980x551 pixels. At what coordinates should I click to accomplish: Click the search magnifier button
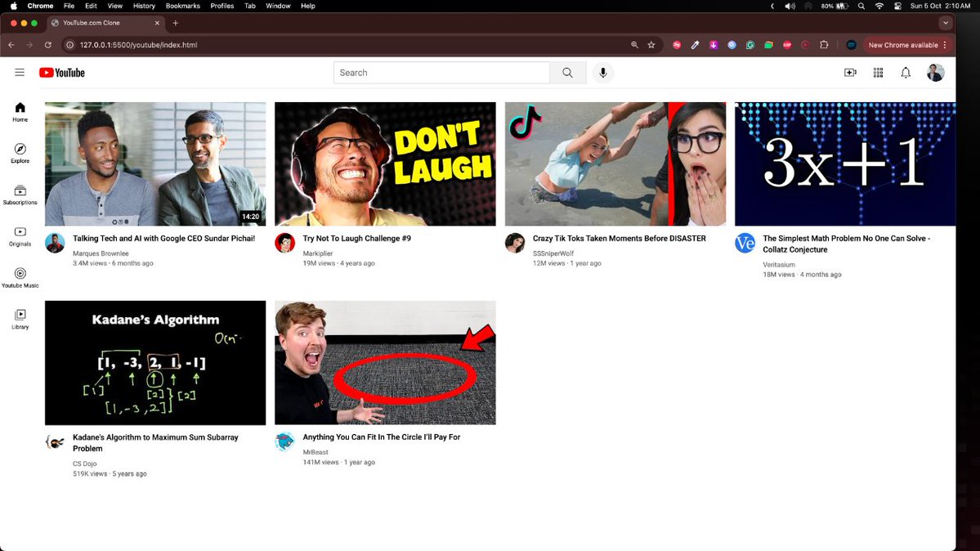click(x=567, y=73)
